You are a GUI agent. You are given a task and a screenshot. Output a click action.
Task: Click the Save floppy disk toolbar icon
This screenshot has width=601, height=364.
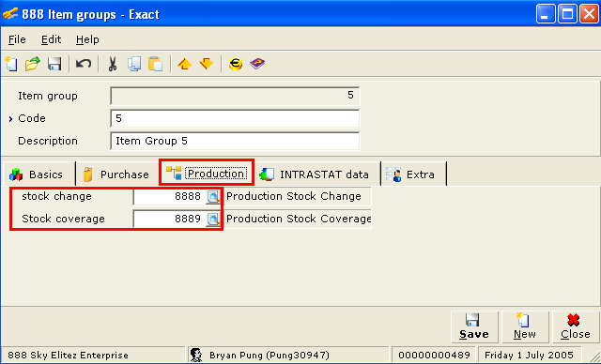point(54,64)
